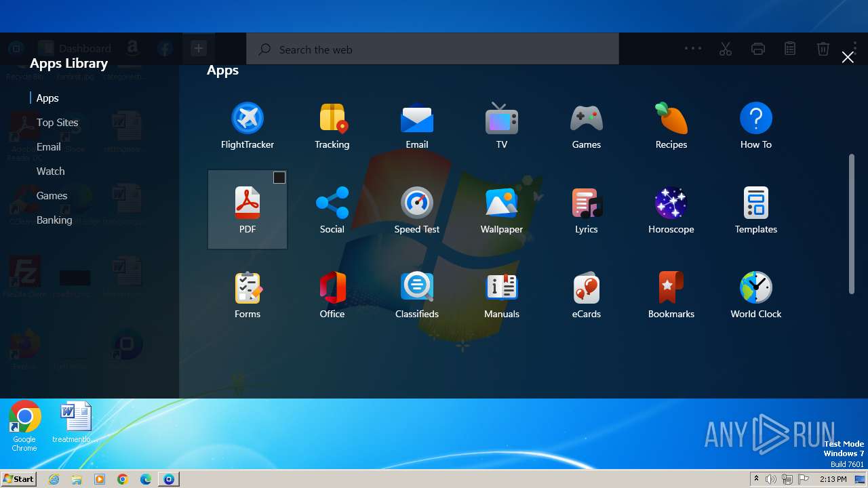Select Banking category in sidebar
The image size is (868, 488).
[54, 220]
